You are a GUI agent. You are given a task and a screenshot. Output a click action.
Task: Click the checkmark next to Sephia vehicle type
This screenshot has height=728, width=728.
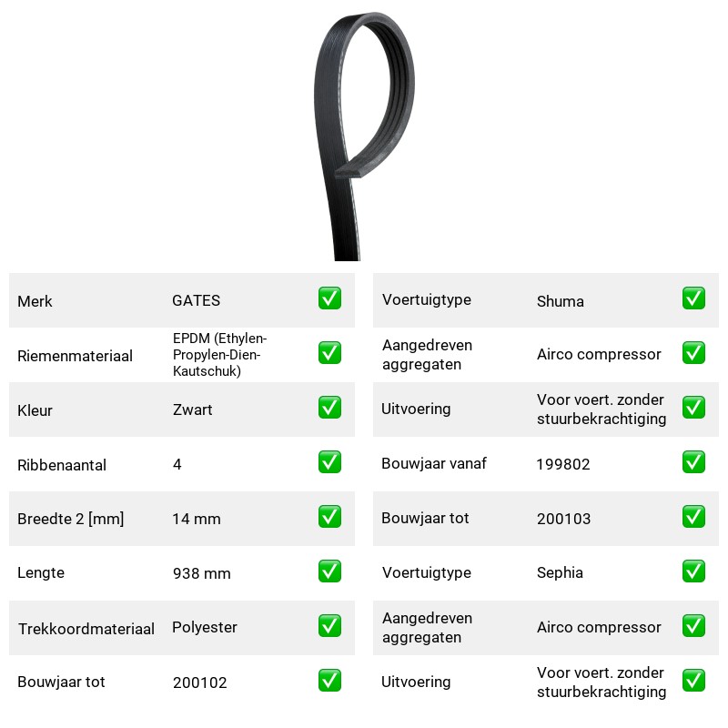coord(693,571)
